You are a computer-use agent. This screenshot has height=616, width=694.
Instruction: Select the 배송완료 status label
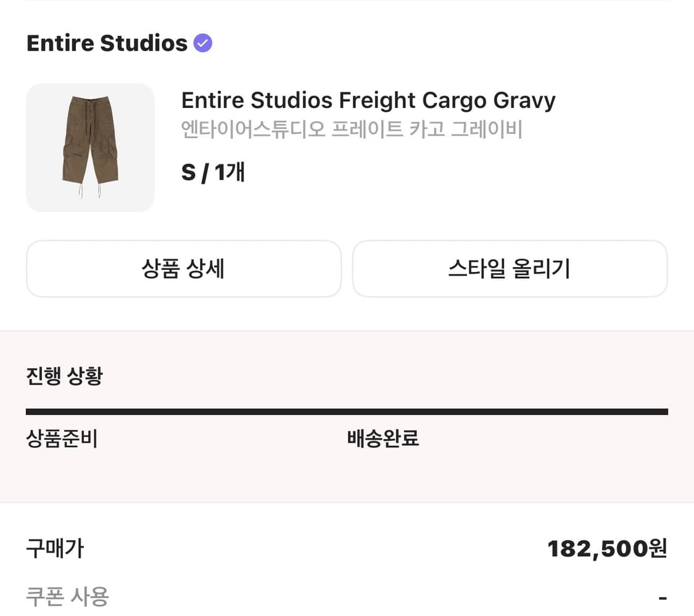[382, 439]
